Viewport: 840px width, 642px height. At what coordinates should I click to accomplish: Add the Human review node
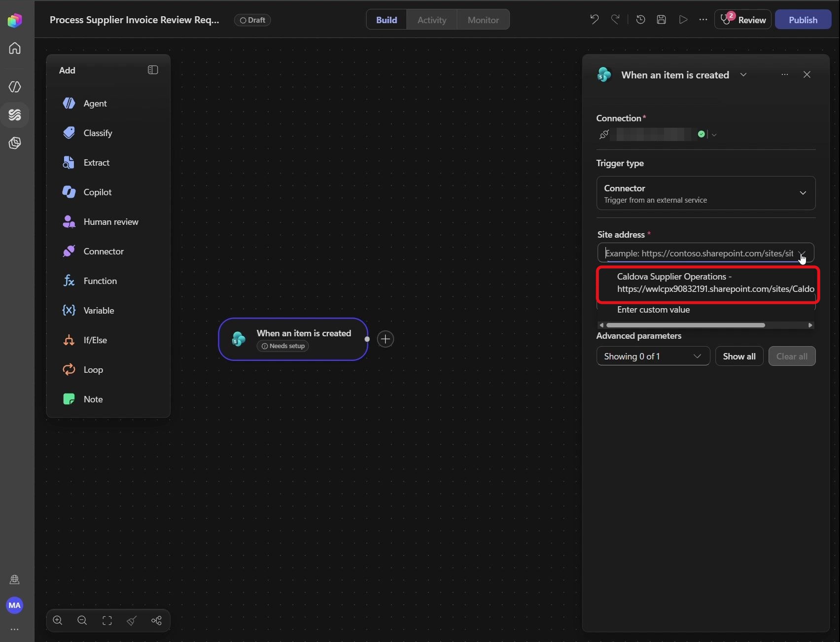tap(108, 222)
